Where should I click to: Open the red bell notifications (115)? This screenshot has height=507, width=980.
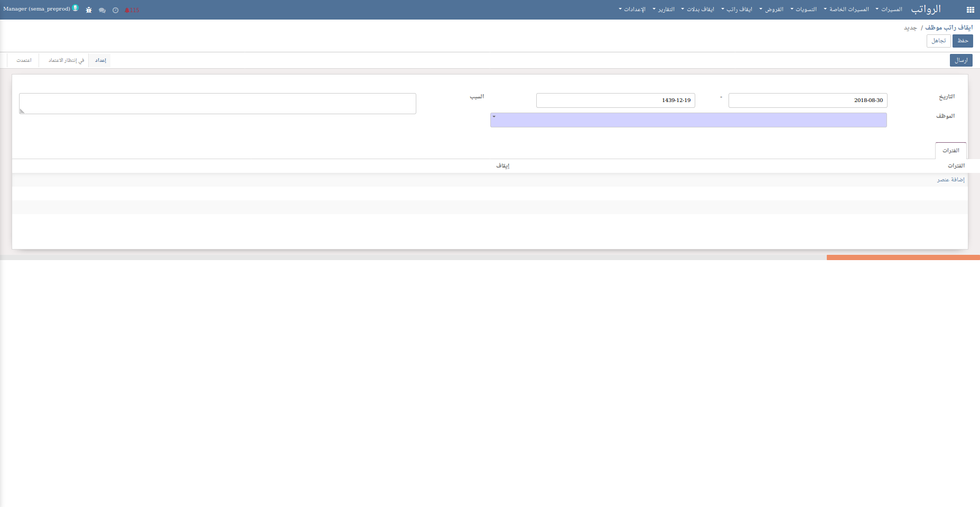[132, 10]
